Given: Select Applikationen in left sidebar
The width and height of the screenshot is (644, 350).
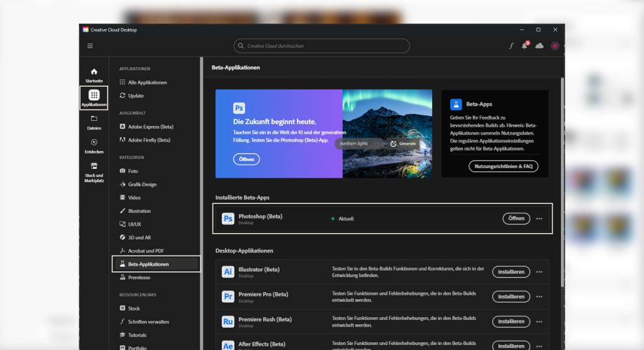Looking at the screenshot, I should (94, 98).
